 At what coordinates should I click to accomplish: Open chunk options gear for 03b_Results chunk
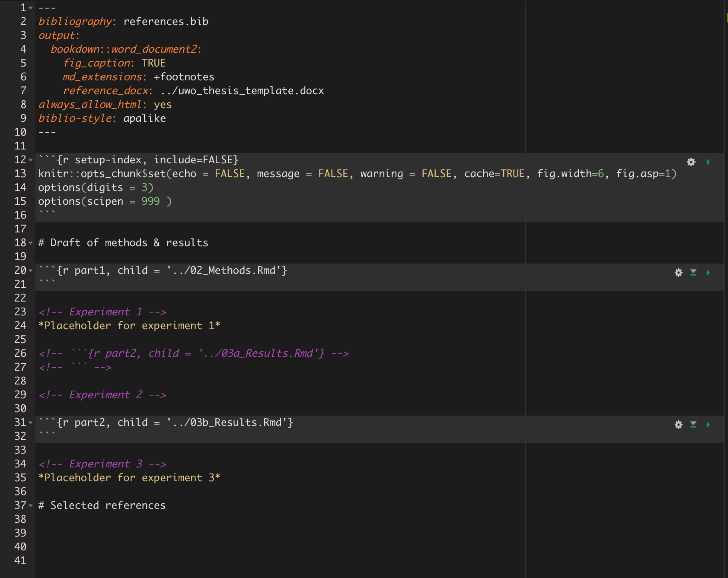(x=678, y=425)
